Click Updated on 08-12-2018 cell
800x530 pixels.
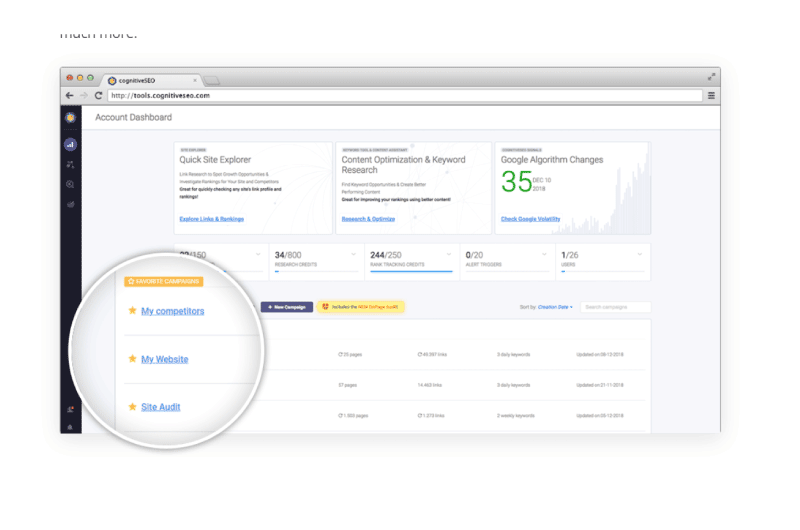tap(600, 355)
